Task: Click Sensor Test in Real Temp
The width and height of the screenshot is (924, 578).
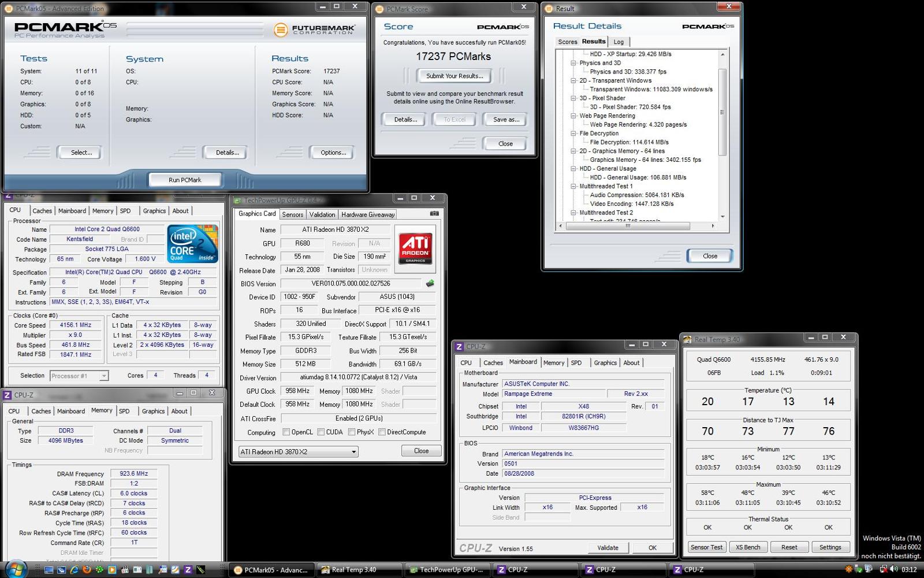Action: tap(706, 547)
